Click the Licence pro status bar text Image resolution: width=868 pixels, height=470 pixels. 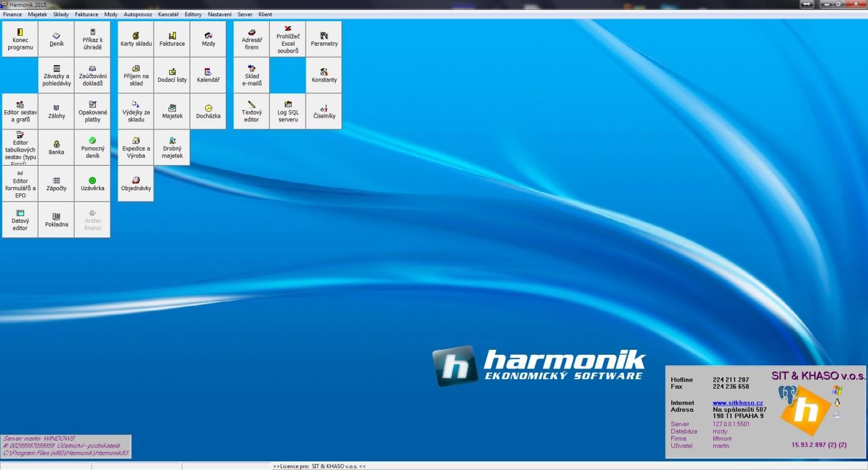(x=319, y=466)
